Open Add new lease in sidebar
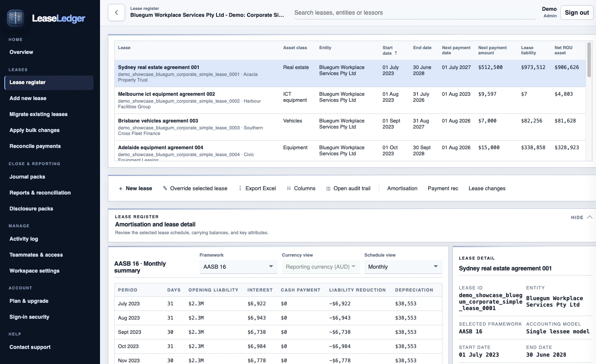596x364 pixels. (49, 98)
